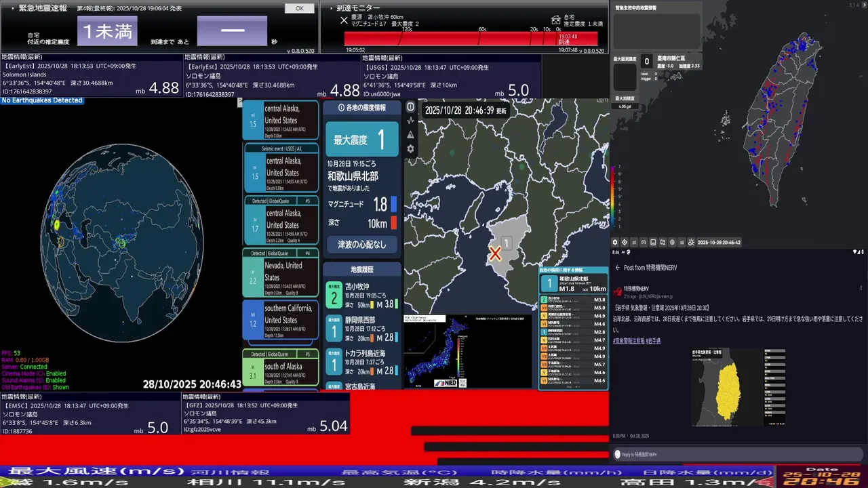The image size is (868, 488).
Task: Select the 苫小牧沖 entry in the earthquake history
Action: point(361,296)
